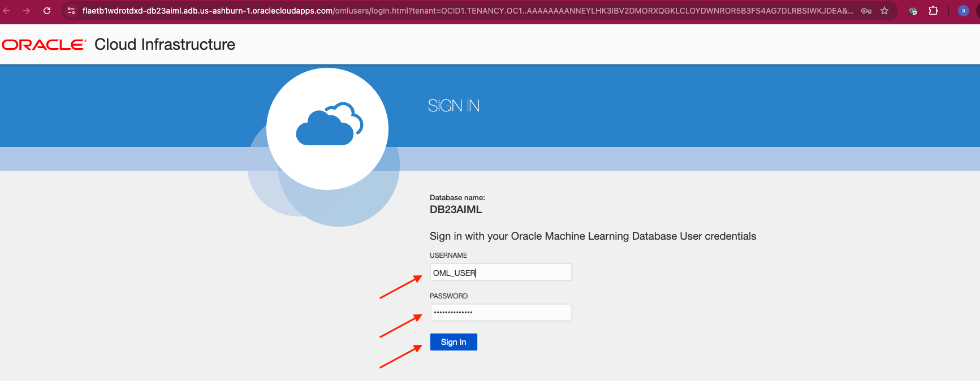Click the shield extension icon in toolbar
The width and height of the screenshot is (980, 381).
tap(913, 11)
